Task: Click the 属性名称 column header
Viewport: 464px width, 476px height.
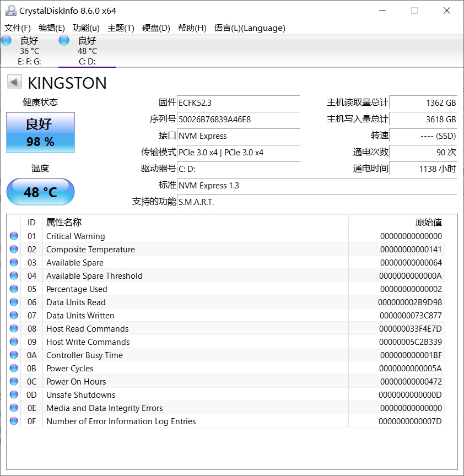Action: click(x=64, y=222)
